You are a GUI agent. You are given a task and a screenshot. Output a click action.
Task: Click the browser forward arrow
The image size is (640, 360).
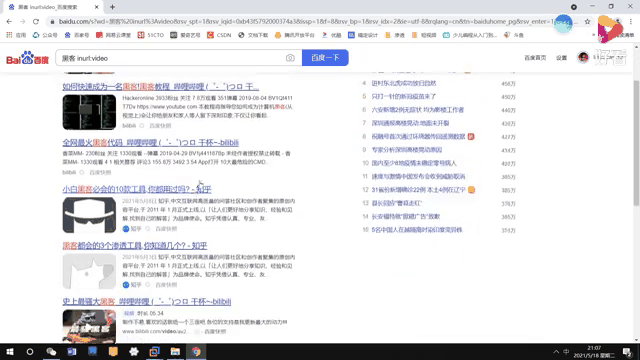22,21
